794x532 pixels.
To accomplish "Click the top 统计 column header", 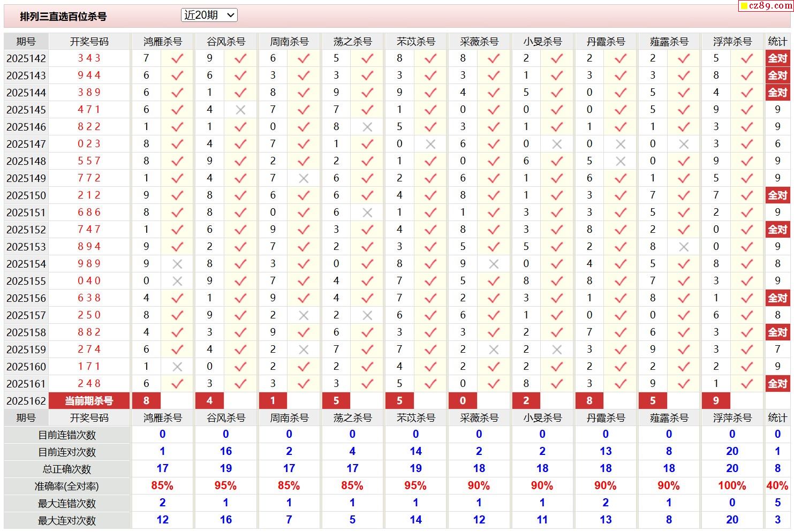I will [777, 41].
